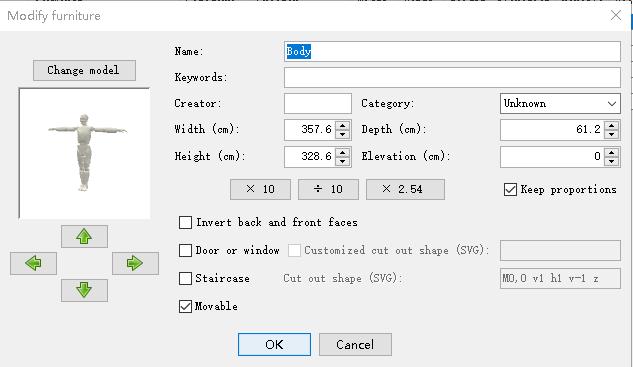Click Cancel to discard changes
Image resolution: width=633 pixels, height=367 pixels.
[x=355, y=344]
